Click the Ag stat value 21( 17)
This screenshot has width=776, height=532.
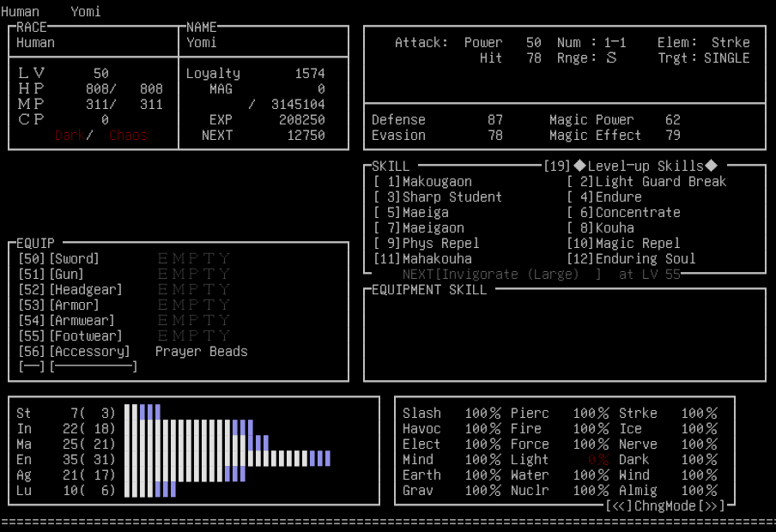tap(89, 475)
